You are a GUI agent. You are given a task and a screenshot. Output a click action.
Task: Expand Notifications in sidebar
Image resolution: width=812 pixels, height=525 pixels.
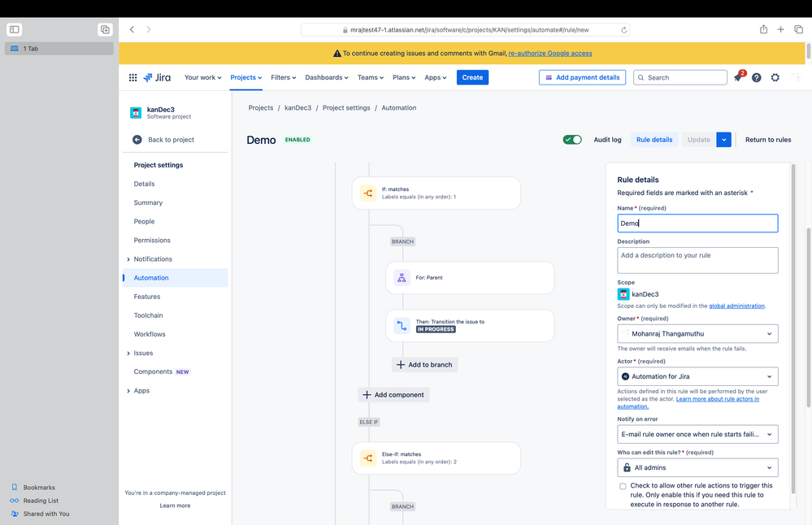click(128, 259)
